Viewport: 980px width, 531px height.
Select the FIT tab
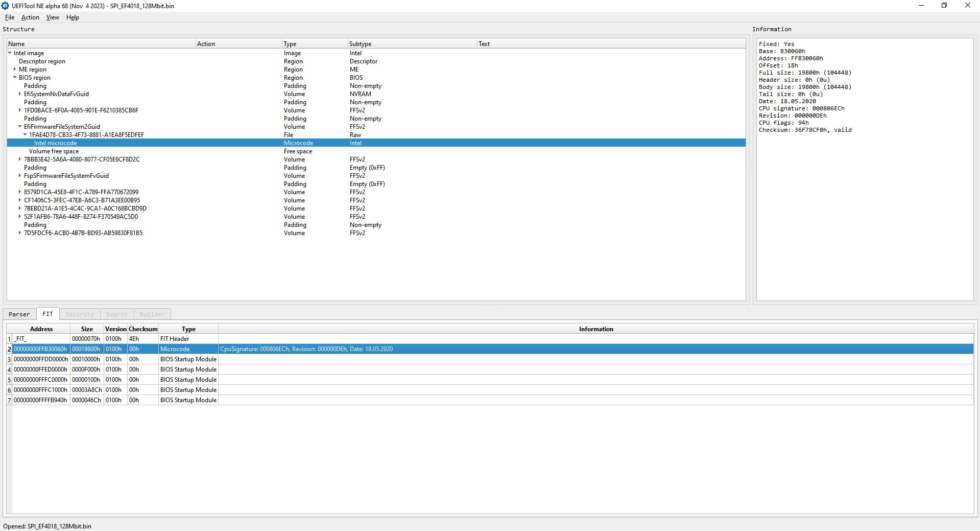pos(47,314)
